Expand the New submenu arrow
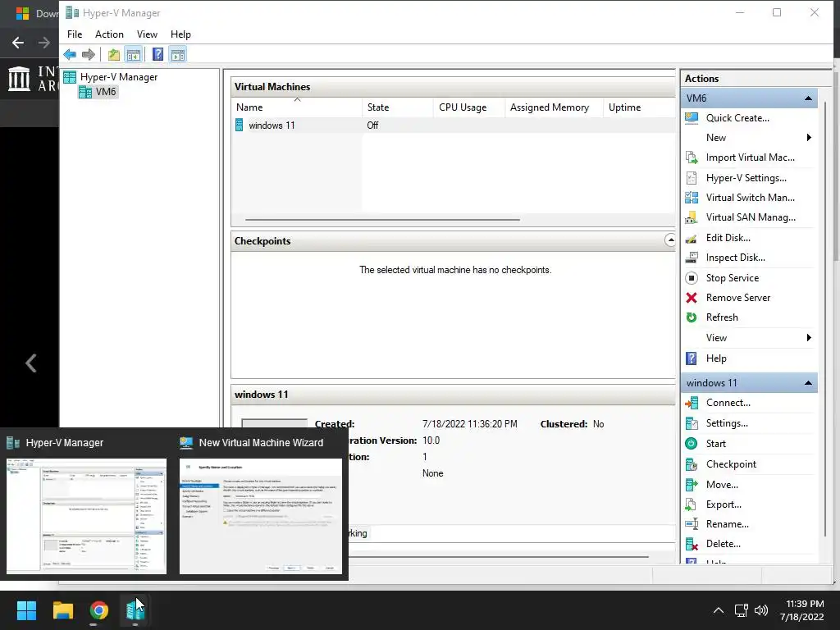The width and height of the screenshot is (840, 630). 809,138
